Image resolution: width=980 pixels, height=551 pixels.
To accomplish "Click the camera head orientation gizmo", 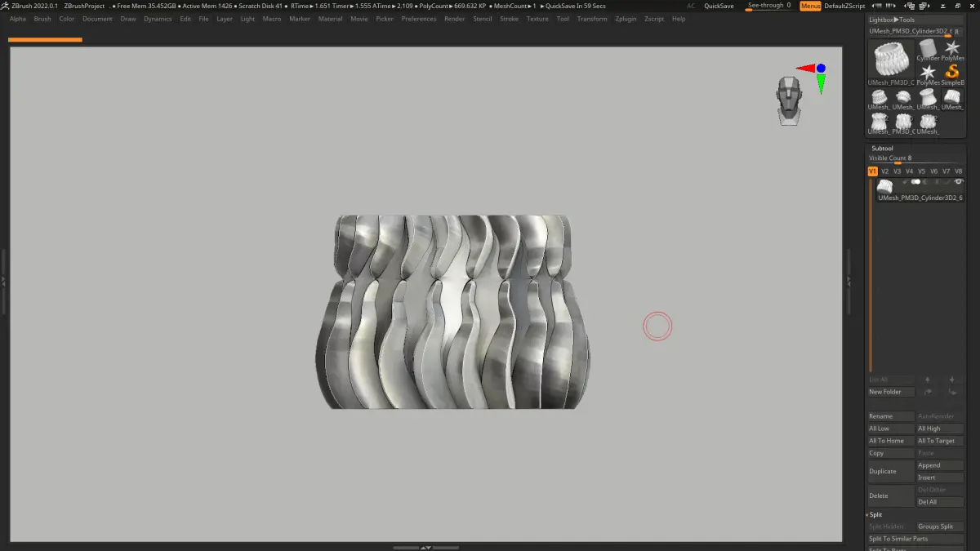I will [789, 100].
